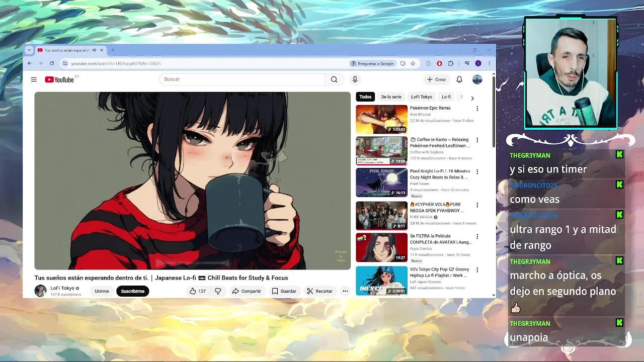Viewport: 644px width, 362px height.
Task: View site information icon in address bar
Action: [x=64, y=63]
